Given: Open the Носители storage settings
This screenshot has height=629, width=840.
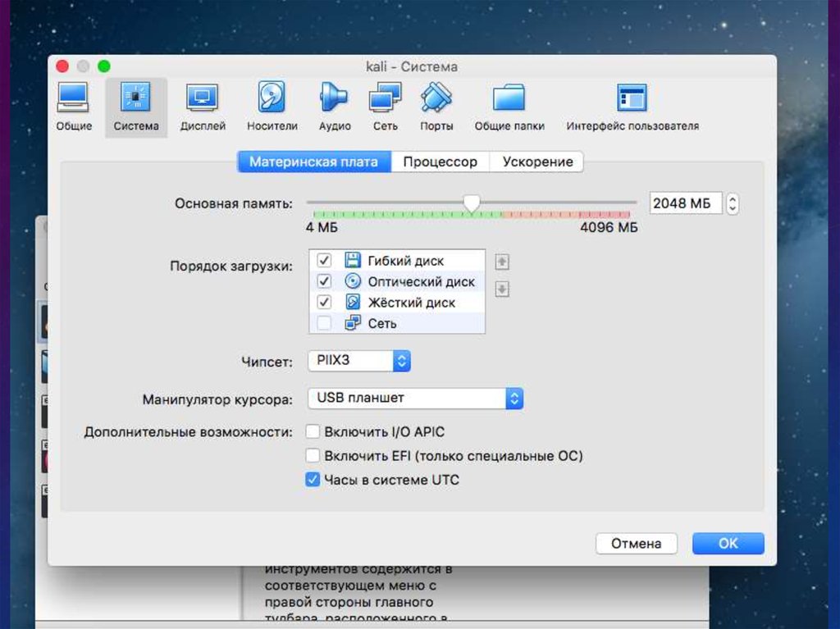Looking at the screenshot, I should [x=272, y=107].
